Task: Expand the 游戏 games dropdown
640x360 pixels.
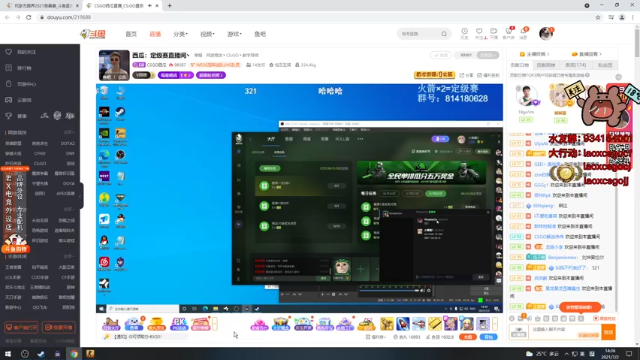Action: tap(234, 34)
